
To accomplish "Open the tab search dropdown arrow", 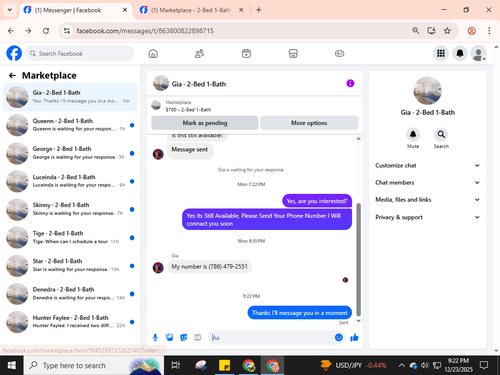I will (10, 10).
